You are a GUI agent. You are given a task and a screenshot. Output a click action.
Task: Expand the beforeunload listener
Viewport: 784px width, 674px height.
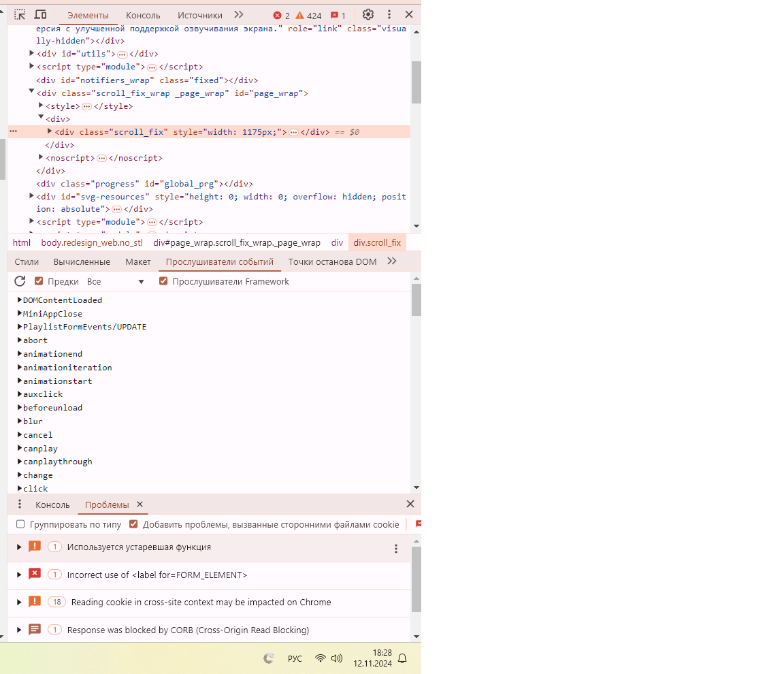click(20, 407)
